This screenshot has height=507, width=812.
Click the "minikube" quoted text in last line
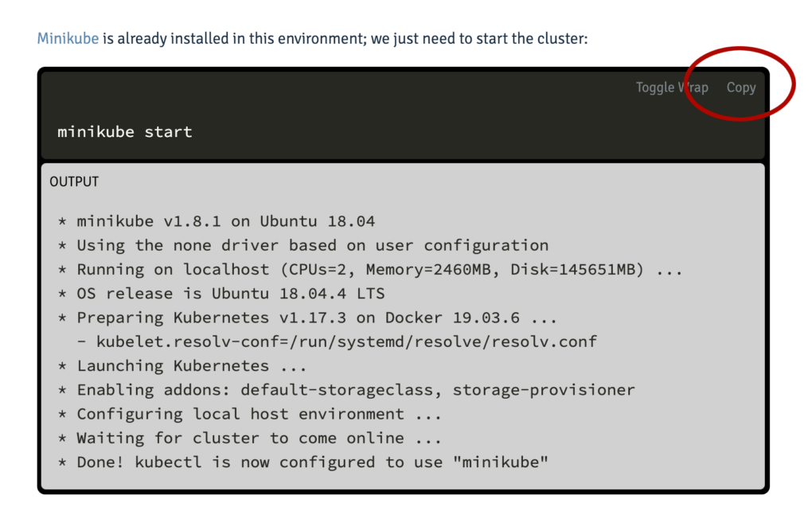tap(500, 462)
